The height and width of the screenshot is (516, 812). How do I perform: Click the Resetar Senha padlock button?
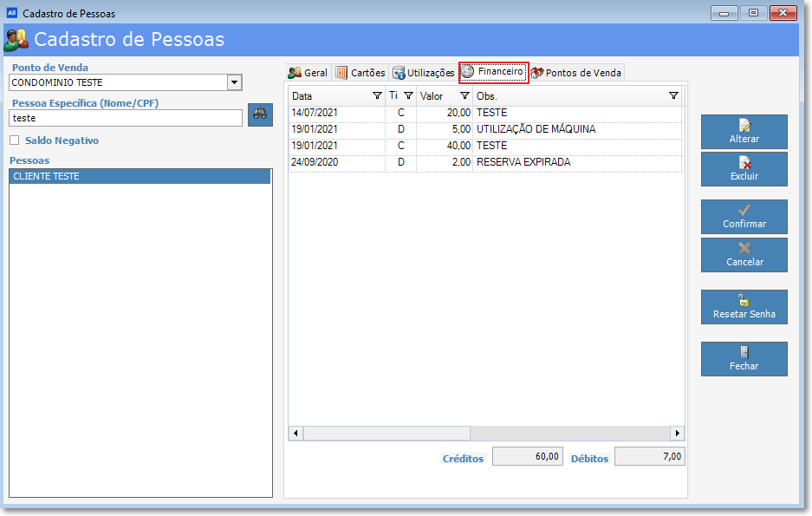click(x=744, y=307)
